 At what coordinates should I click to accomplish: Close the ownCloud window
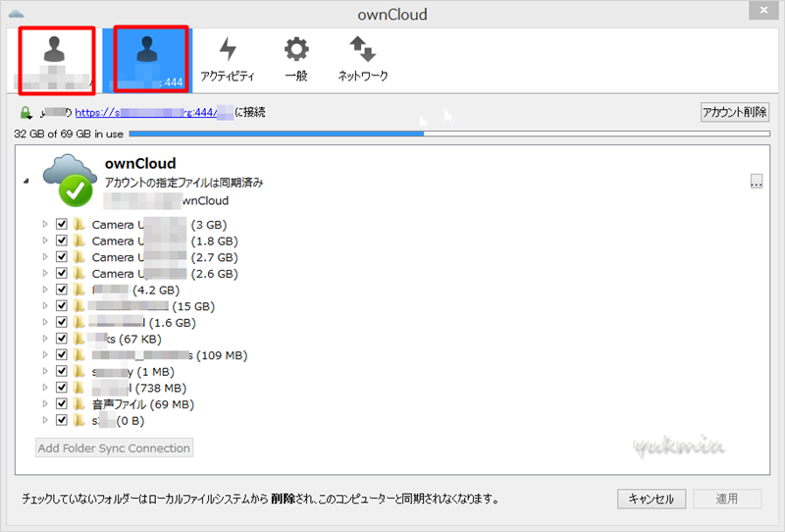tap(763, 10)
